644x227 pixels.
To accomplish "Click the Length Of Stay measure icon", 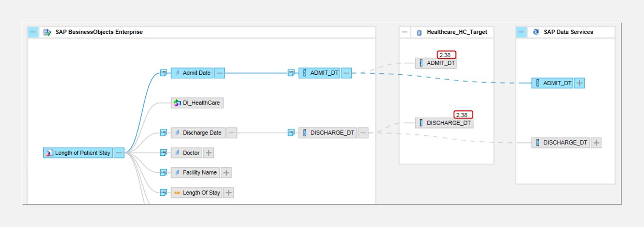I will (x=177, y=193).
